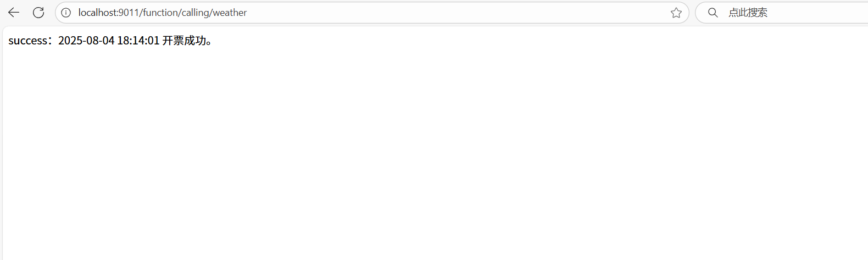Image resolution: width=868 pixels, height=260 pixels.
Task: Click the Chinese full stop ending the message
Action: tap(209, 43)
